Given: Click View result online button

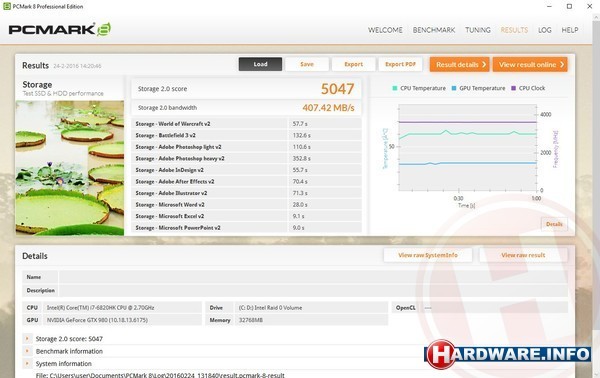Looking at the screenshot, I should (530, 65).
